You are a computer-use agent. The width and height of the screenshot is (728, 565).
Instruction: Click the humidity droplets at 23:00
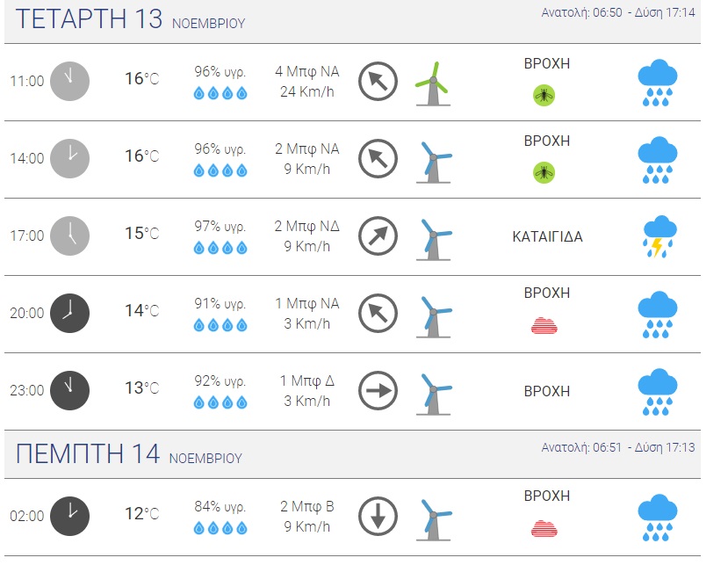(220, 402)
